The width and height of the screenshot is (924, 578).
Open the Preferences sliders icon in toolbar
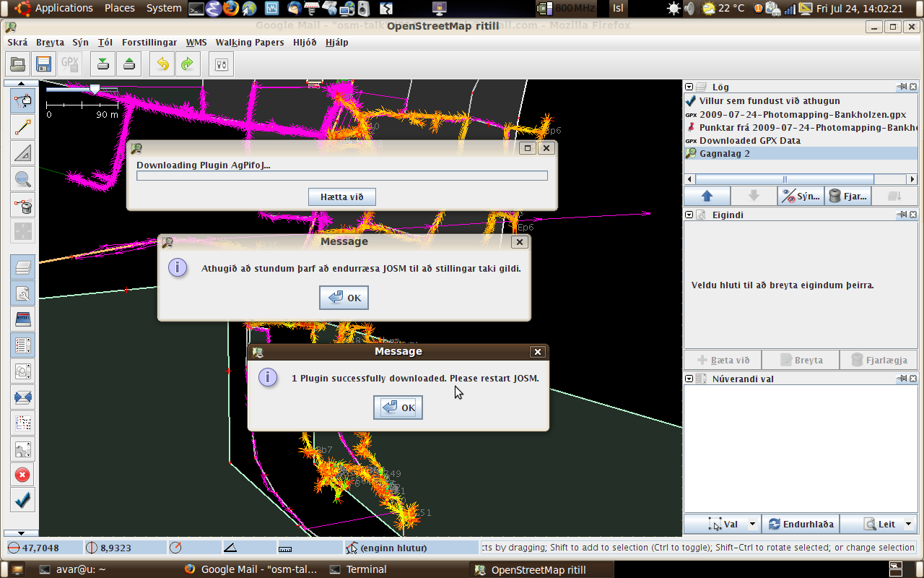[222, 64]
